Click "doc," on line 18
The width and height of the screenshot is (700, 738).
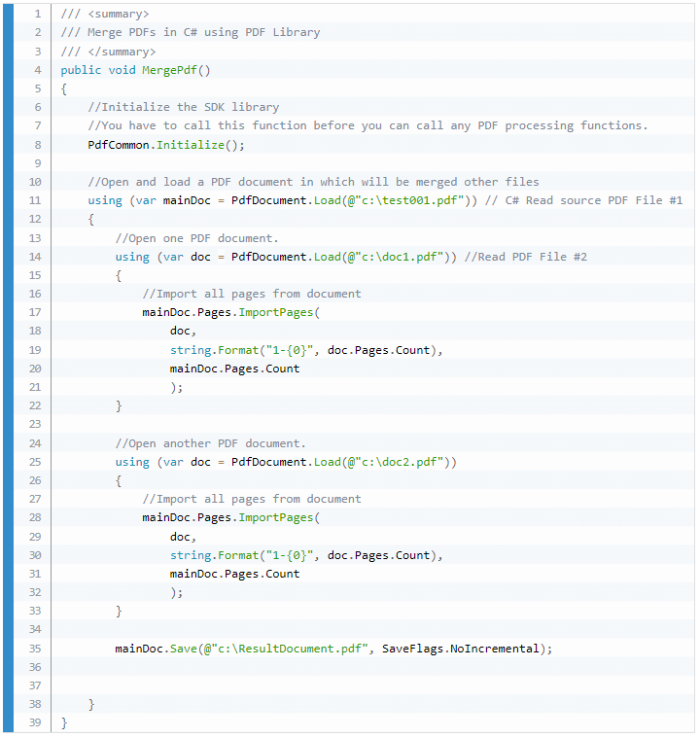coord(183,331)
